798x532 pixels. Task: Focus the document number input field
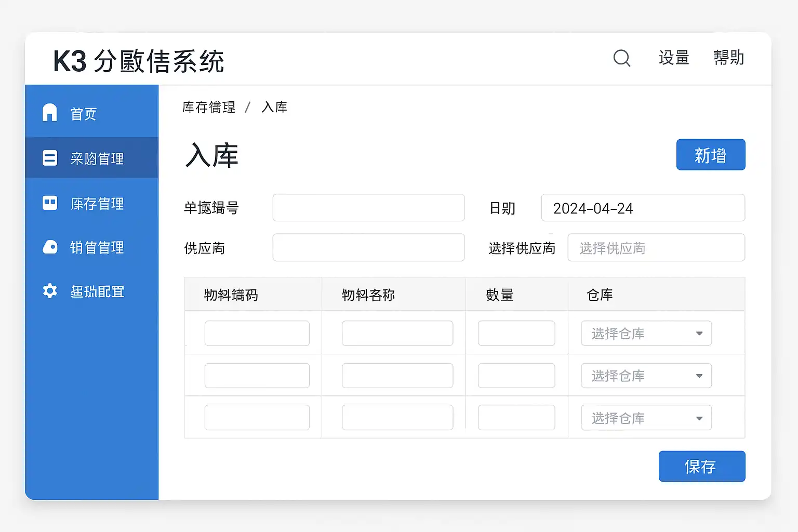pos(368,208)
